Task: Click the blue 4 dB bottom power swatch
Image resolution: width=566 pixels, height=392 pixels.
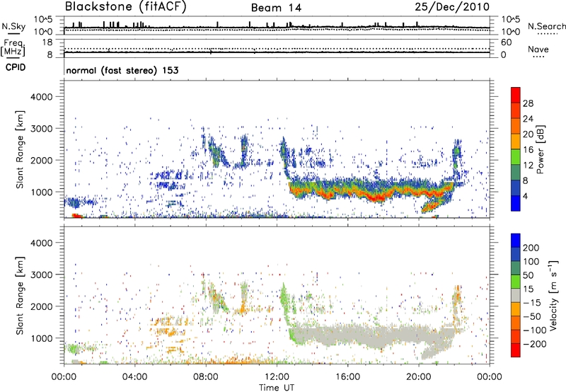Action: tap(516, 203)
